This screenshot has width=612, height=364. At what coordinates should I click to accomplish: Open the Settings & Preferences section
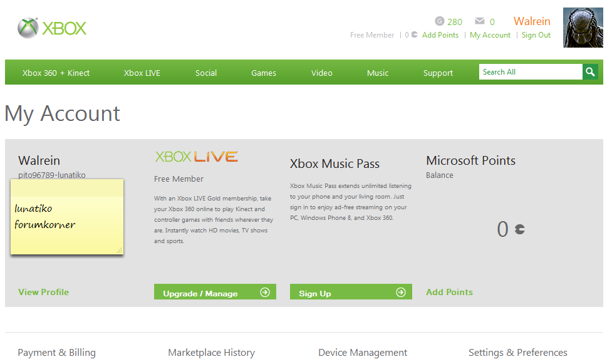tap(518, 353)
